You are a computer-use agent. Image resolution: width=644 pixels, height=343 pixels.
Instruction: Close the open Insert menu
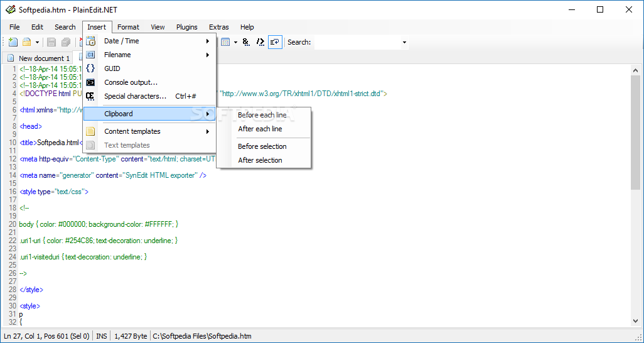97,27
